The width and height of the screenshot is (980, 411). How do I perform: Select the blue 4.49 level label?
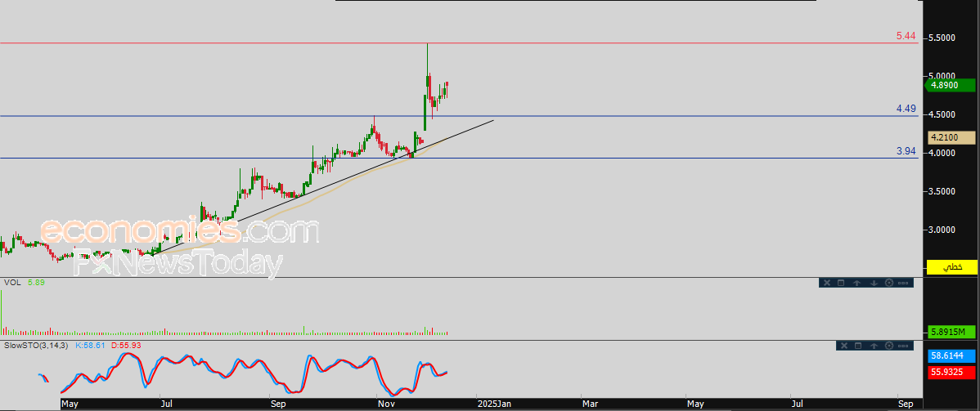pos(906,109)
